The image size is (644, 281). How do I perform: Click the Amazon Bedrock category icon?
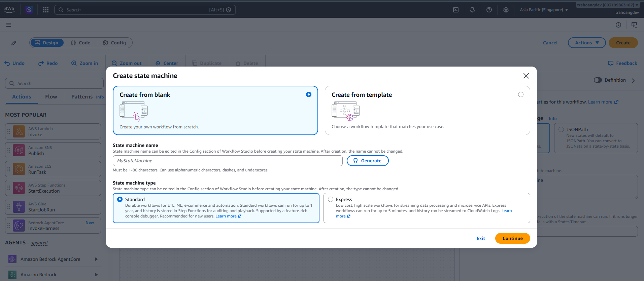pyautogui.click(x=12, y=275)
